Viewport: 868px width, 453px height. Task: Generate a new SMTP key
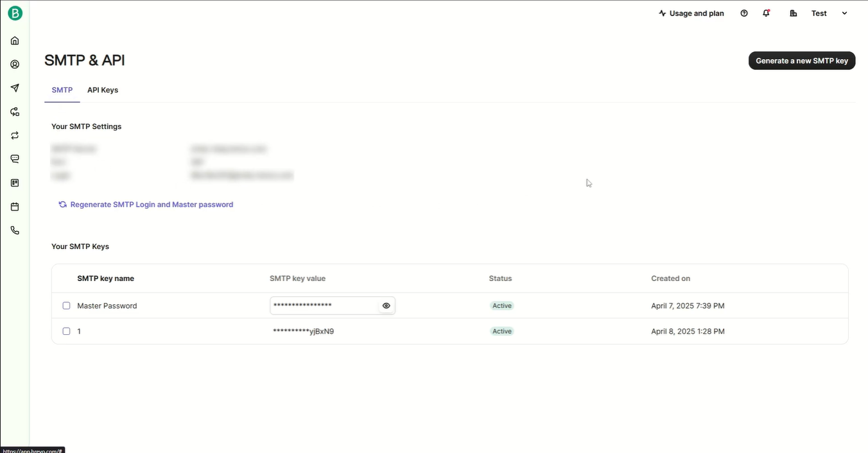(x=801, y=60)
